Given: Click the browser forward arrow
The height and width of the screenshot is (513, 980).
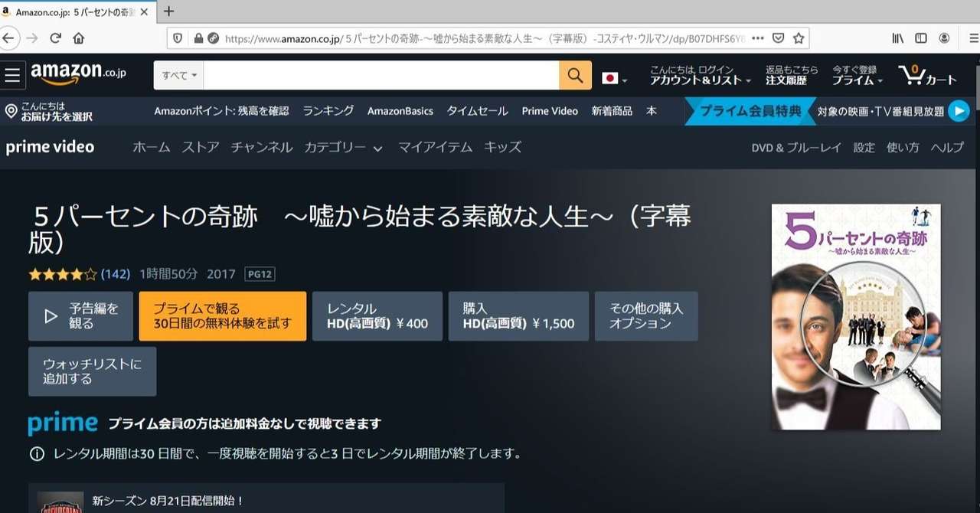Looking at the screenshot, I should 31,38.
